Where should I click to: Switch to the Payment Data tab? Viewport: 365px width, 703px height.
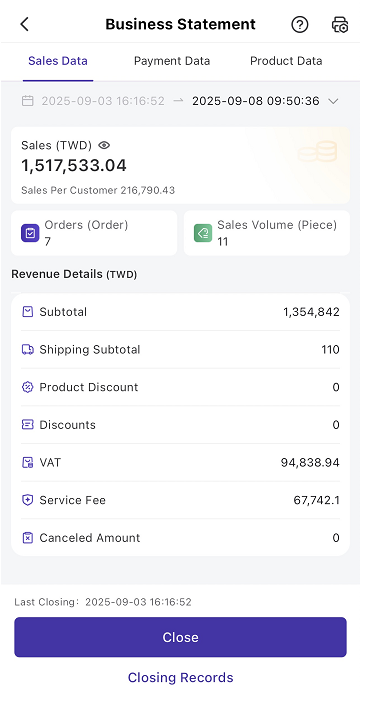click(x=172, y=61)
